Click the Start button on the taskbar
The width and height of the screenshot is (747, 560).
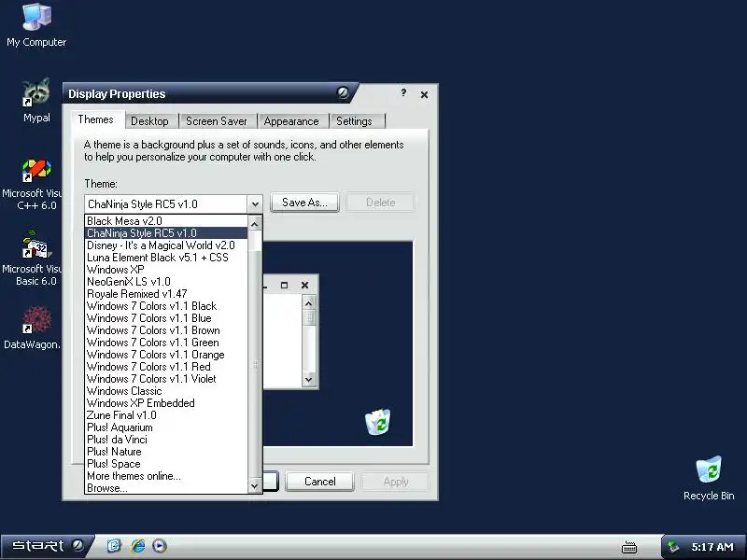(x=47, y=546)
